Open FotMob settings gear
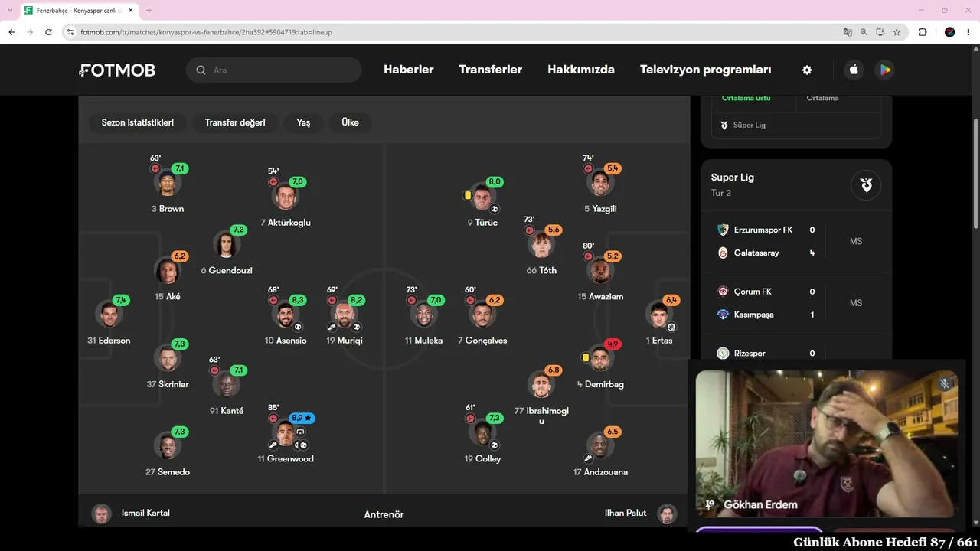 click(807, 70)
